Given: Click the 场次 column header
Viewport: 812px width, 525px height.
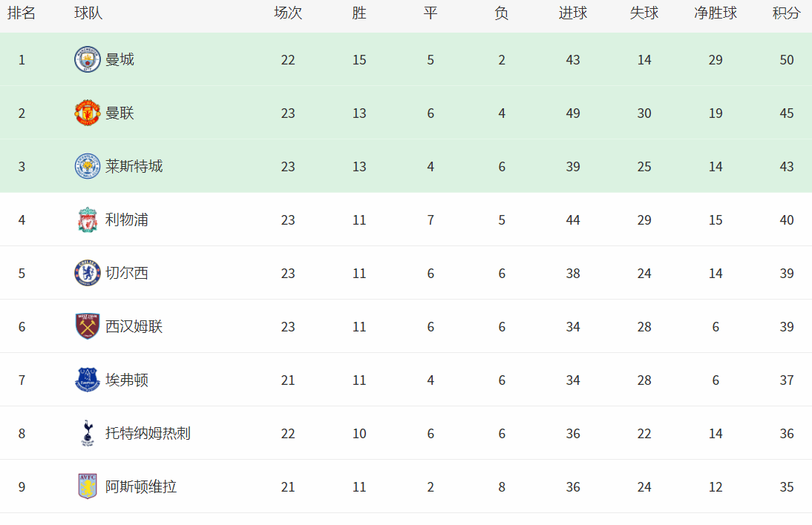Looking at the screenshot, I should 288,13.
